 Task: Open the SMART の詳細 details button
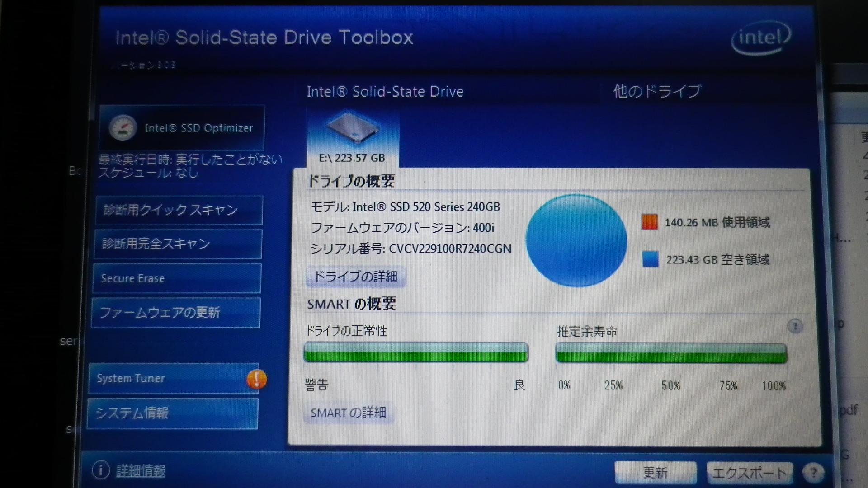348,413
